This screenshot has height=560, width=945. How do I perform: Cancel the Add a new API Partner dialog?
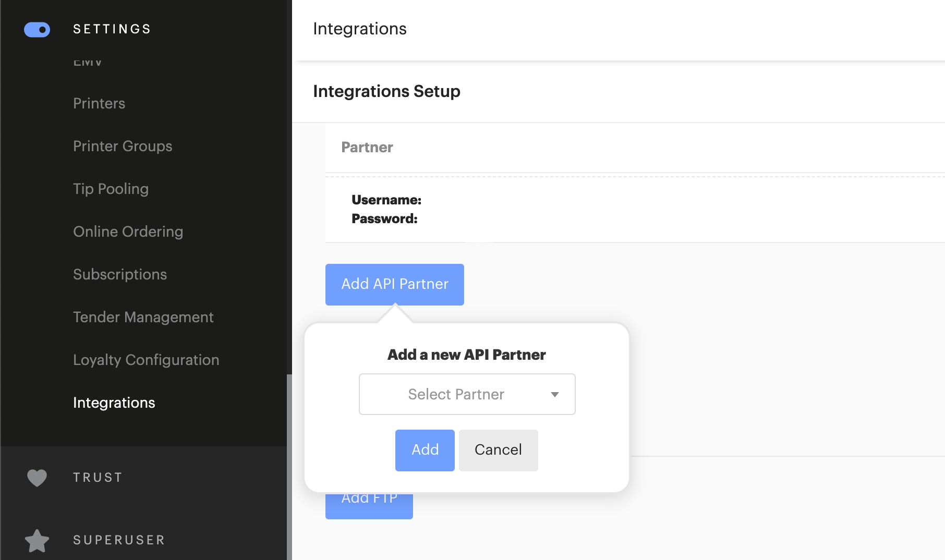tap(498, 449)
